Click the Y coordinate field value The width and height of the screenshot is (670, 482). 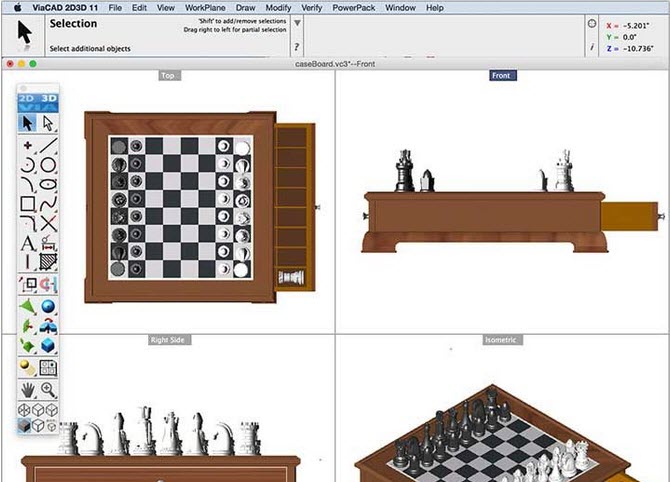tap(629, 37)
